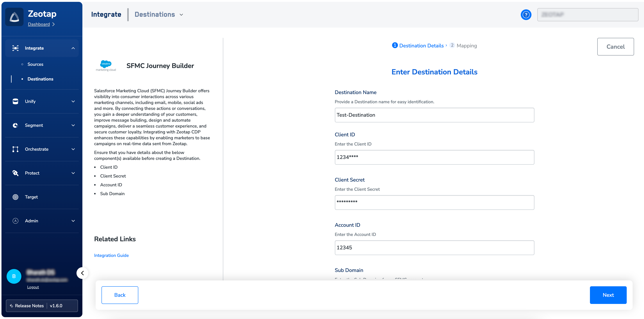Image resolution: width=644 pixels, height=319 pixels.
Task: Open the Integration Guide link
Action: [x=111, y=255]
